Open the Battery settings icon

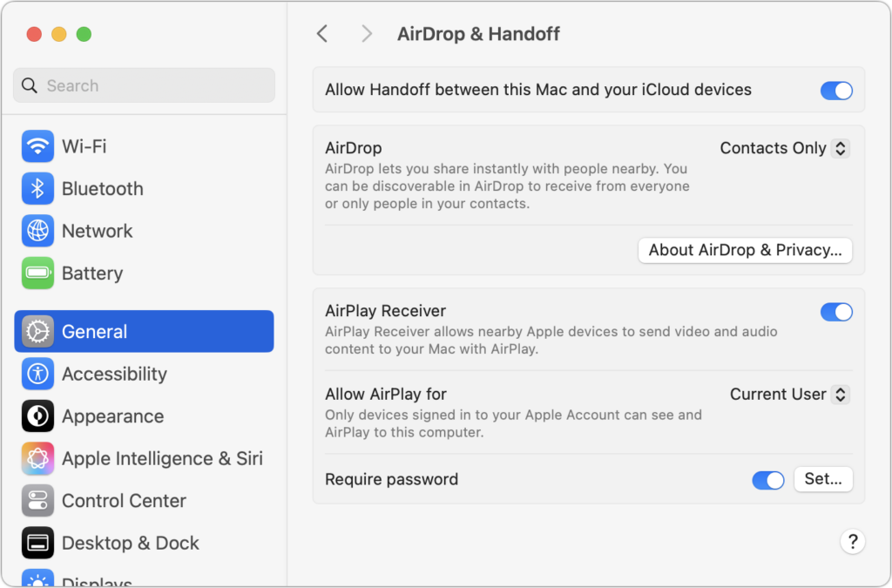(x=37, y=274)
